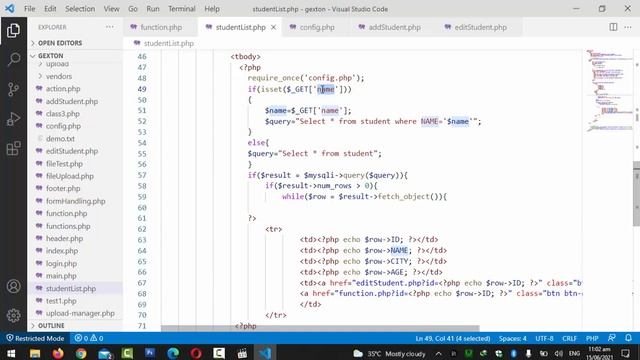Open the Explorer view in activity bar
Image resolution: width=640 pixels, height=360 pixels.
tap(13, 31)
